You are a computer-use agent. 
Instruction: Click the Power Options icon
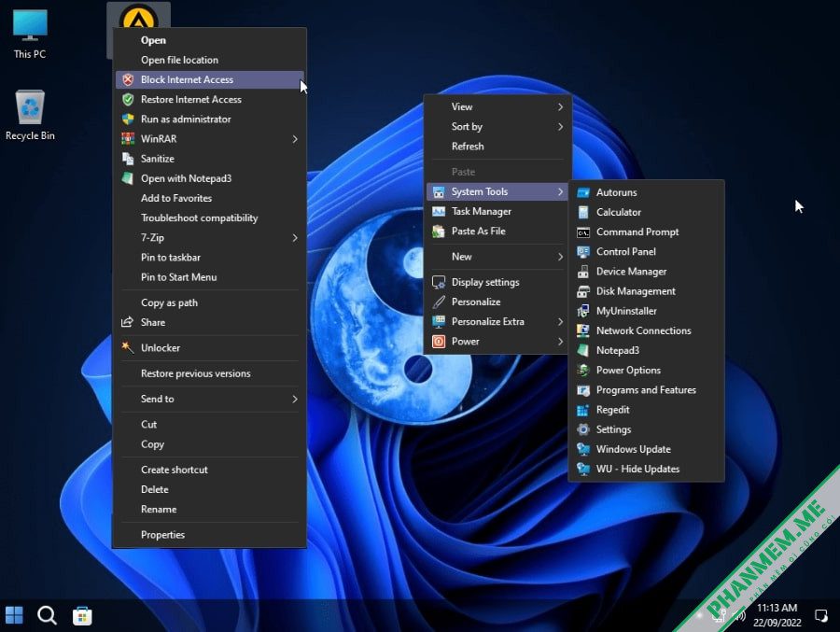583,371
